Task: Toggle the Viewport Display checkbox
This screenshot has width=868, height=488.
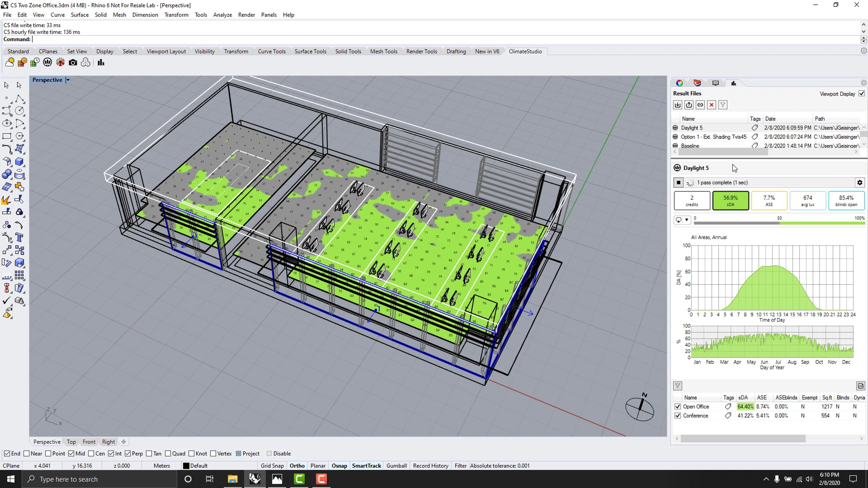Action: click(862, 94)
